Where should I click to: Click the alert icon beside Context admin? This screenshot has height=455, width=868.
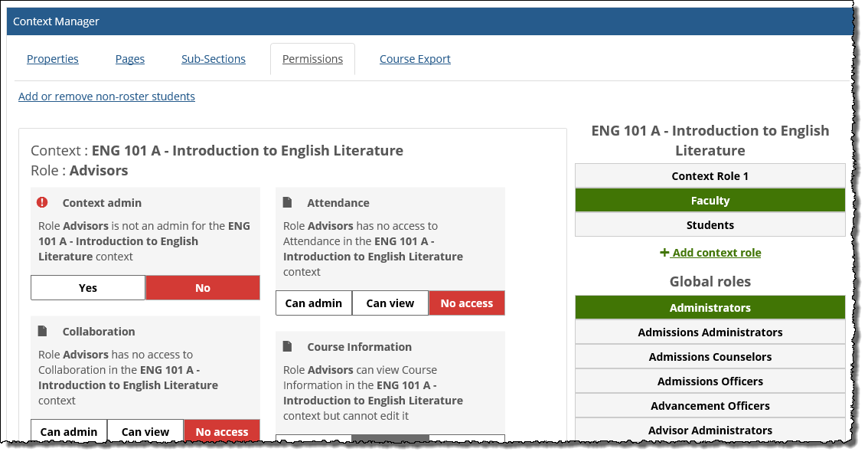[43, 202]
